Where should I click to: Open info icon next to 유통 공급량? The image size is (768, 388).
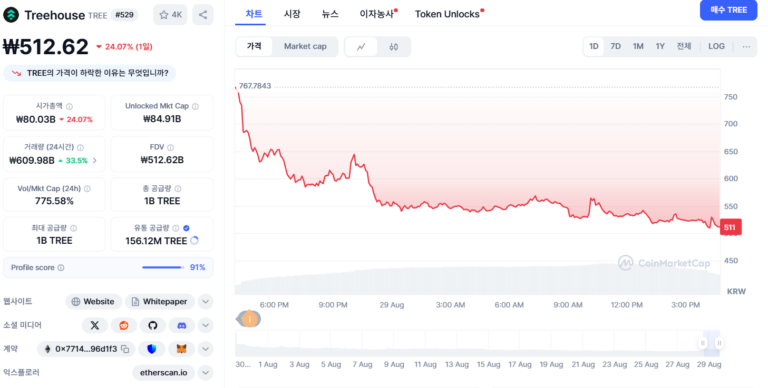tap(176, 228)
